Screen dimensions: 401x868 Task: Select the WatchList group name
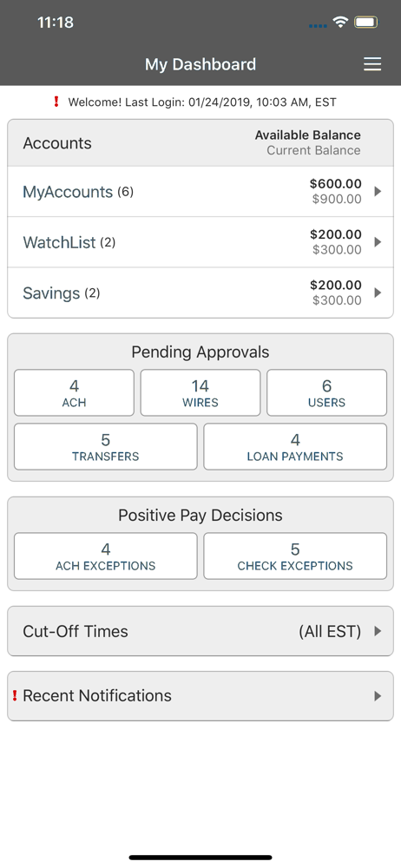click(x=59, y=242)
